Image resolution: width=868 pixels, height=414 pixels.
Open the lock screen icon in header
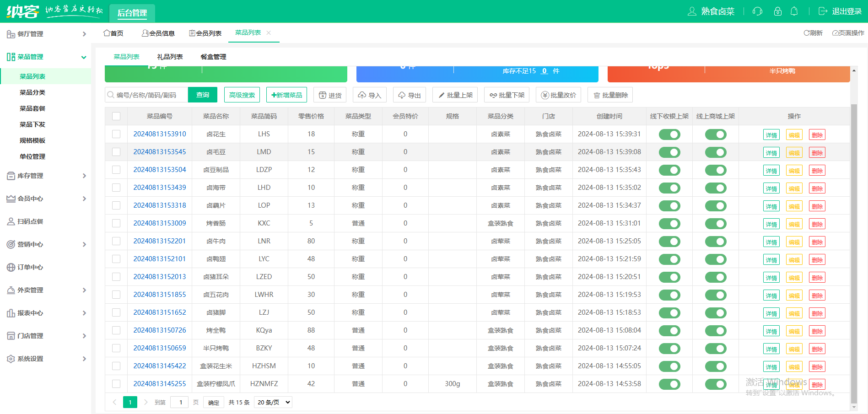pos(777,11)
